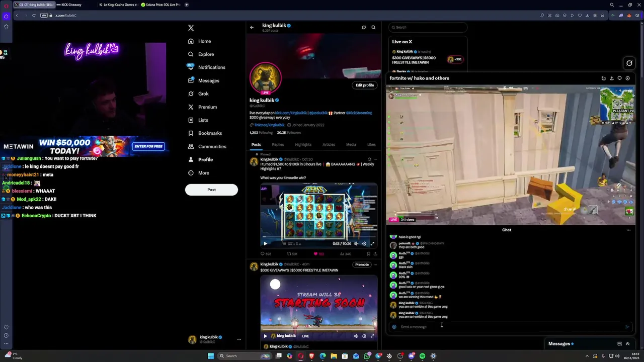The width and height of the screenshot is (644, 362).
Task: Mute or unmute the Starting Soon stream
Action: coord(356,336)
